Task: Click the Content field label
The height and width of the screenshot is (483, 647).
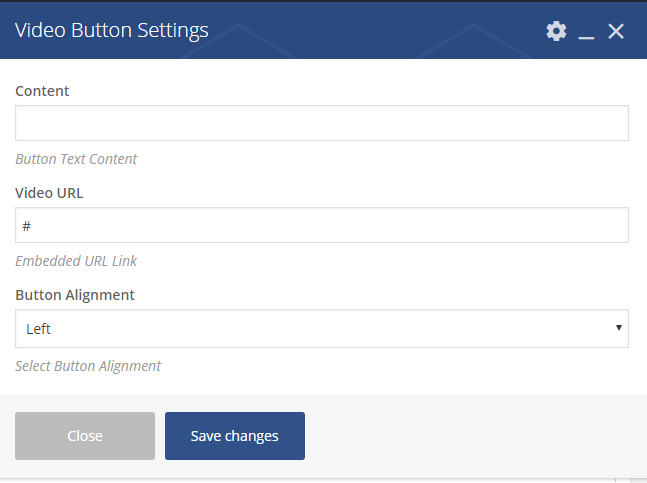Action: (x=43, y=91)
